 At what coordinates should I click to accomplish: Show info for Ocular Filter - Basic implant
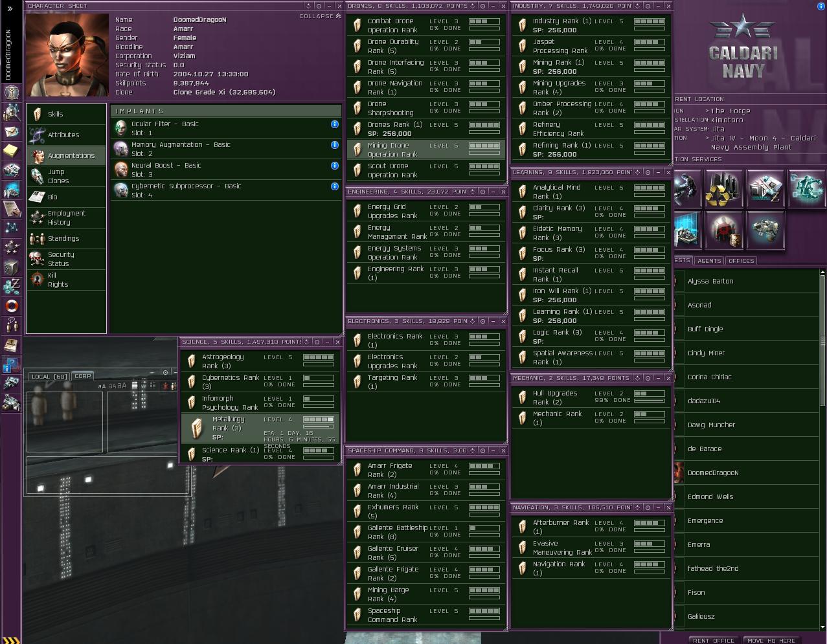click(335, 124)
